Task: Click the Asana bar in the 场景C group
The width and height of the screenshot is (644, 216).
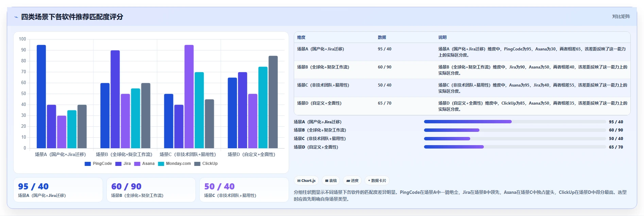Action: tap(189, 96)
